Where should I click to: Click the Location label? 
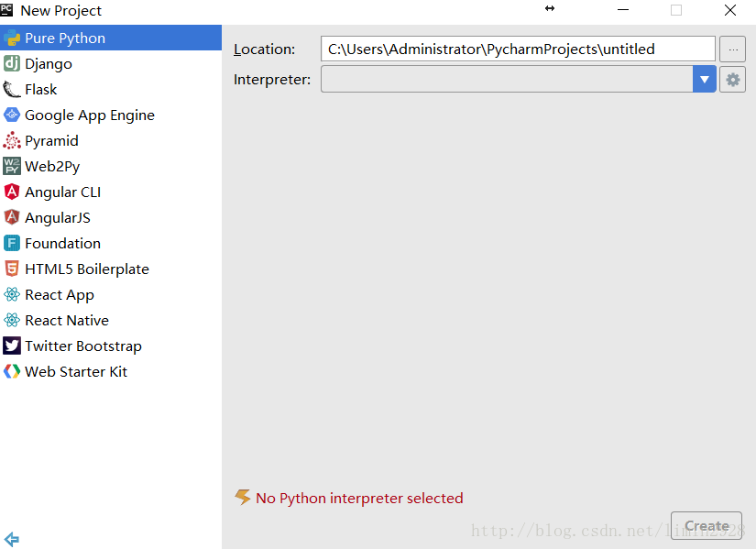pos(264,49)
